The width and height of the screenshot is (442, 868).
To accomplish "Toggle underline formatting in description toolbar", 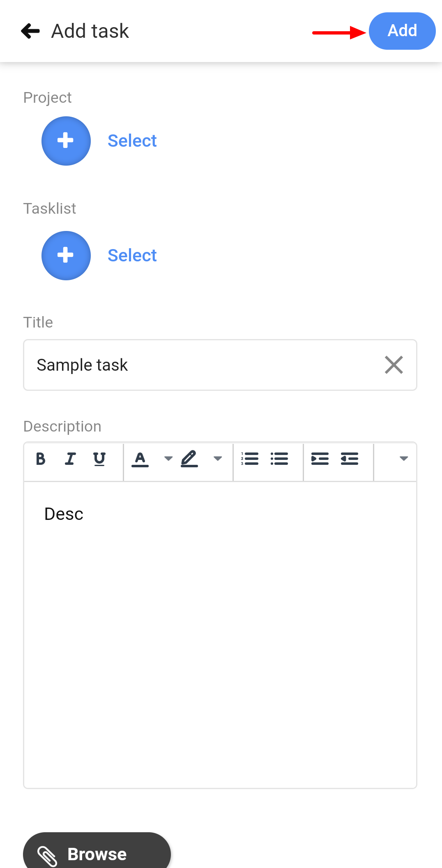I will 99,459.
